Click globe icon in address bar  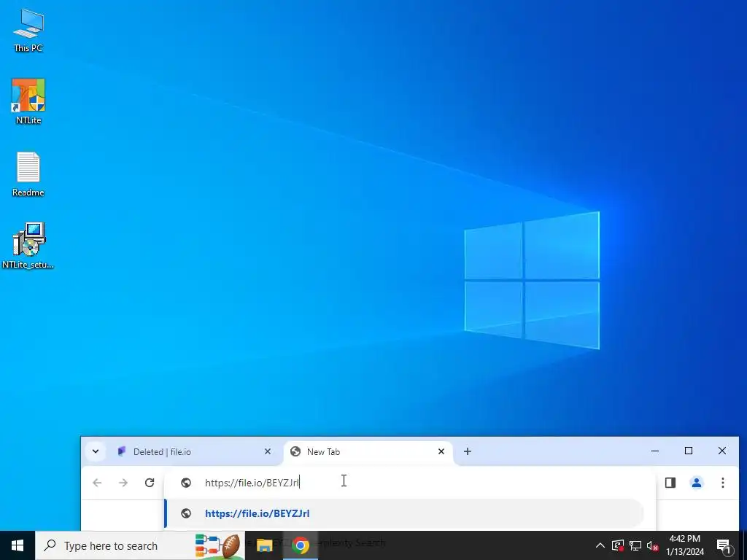186,483
